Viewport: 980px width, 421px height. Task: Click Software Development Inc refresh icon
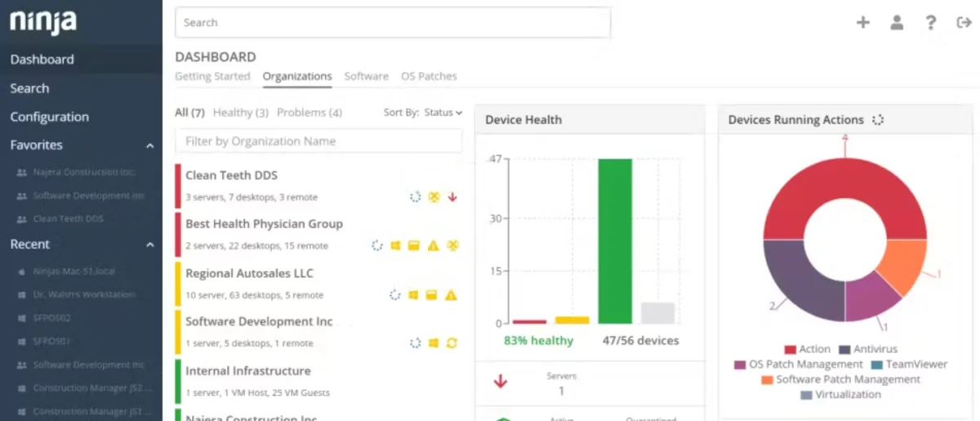452,343
